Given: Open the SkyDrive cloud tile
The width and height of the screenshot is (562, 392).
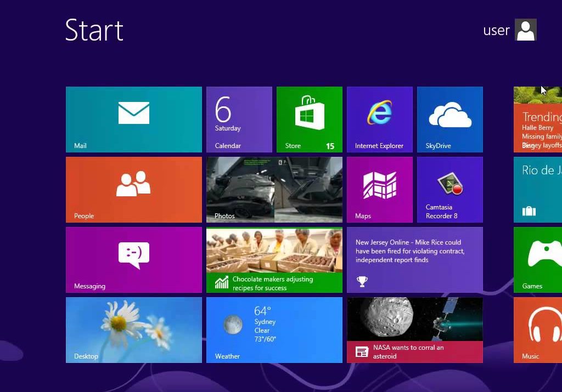Looking at the screenshot, I should 449,120.
